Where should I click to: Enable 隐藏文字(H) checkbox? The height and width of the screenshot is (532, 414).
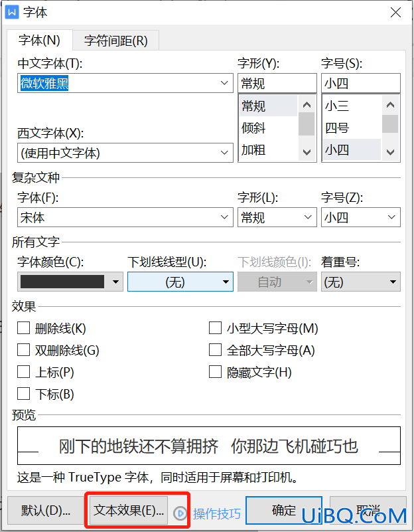pos(215,372)
